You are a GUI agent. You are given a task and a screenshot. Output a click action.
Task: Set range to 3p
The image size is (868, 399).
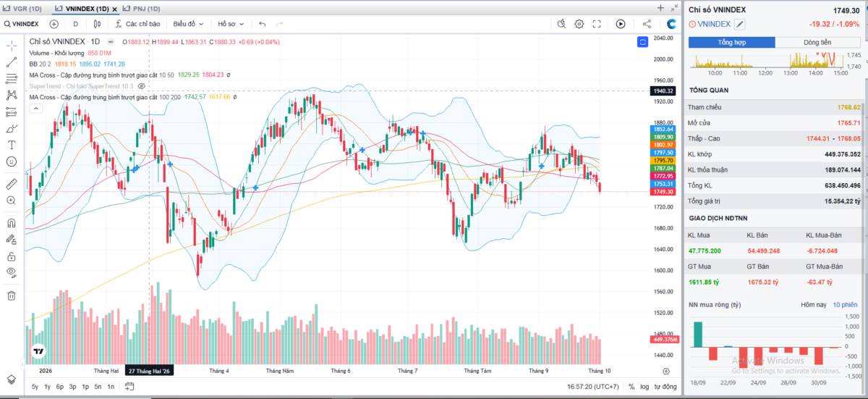pos(73,387)
